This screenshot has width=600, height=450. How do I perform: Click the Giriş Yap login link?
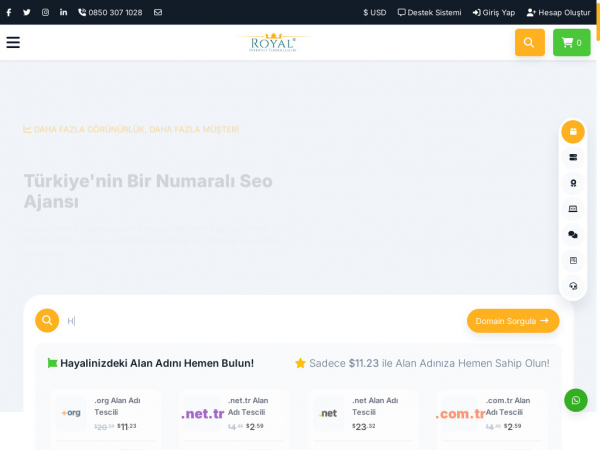[494, 12]
